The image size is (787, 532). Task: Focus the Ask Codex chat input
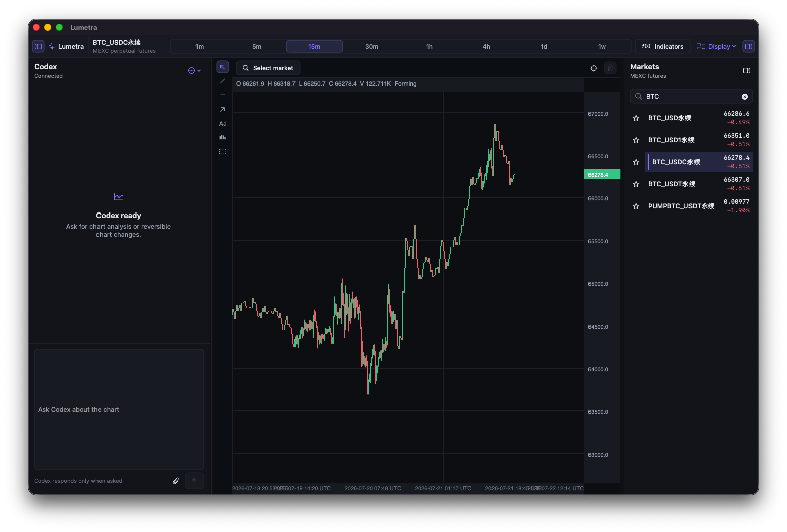[x=119, y=409]
